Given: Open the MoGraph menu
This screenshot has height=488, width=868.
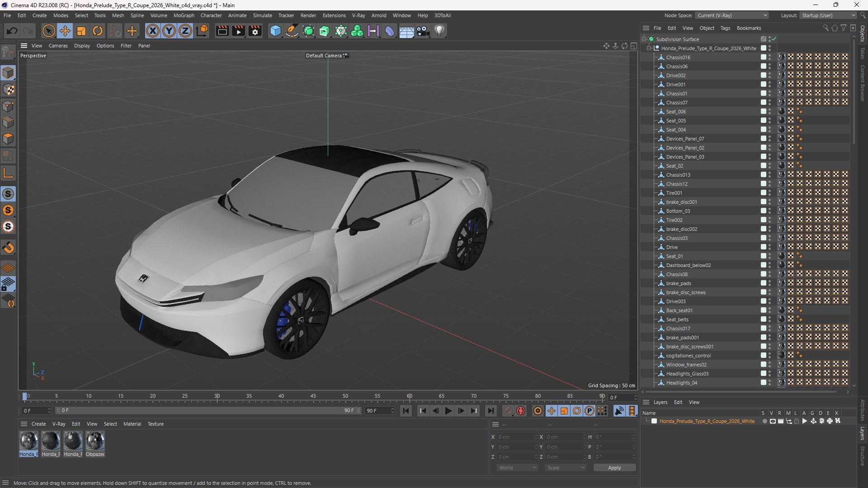Looking at the screenshot, I should tap(184, 15).
